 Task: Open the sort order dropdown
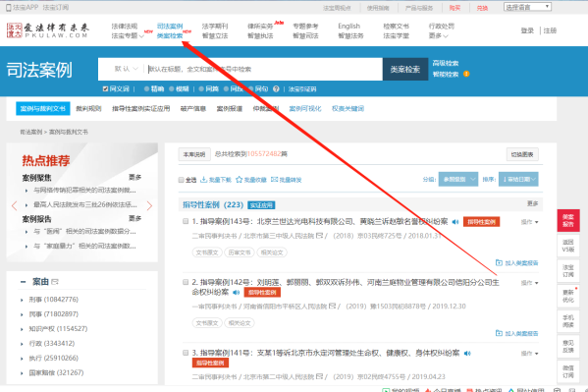click(x=518, y=179)
